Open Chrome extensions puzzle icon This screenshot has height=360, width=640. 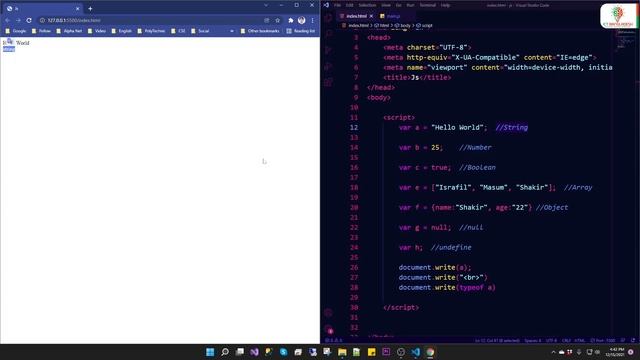(291, 20)
